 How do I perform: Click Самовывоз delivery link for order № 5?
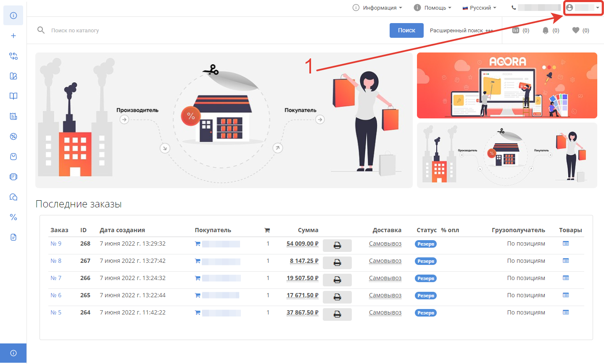click(x=385, y=312)
